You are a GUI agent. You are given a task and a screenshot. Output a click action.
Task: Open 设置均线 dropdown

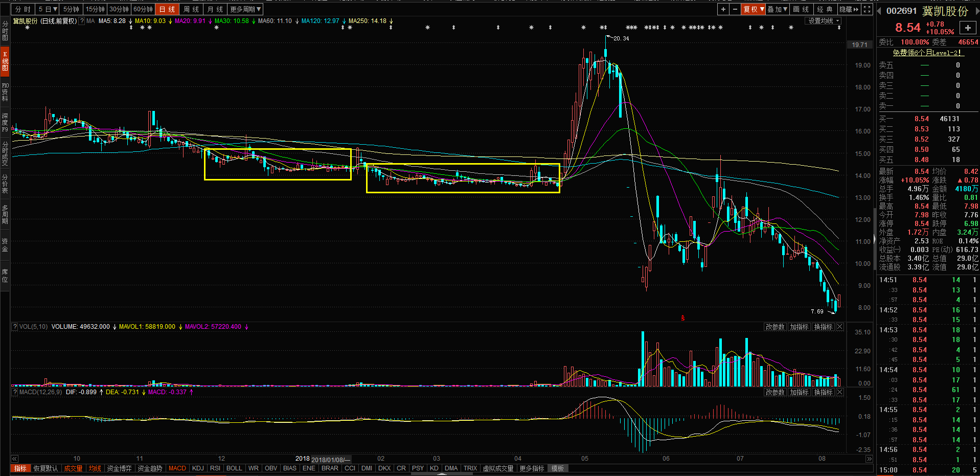click(824, 21)
